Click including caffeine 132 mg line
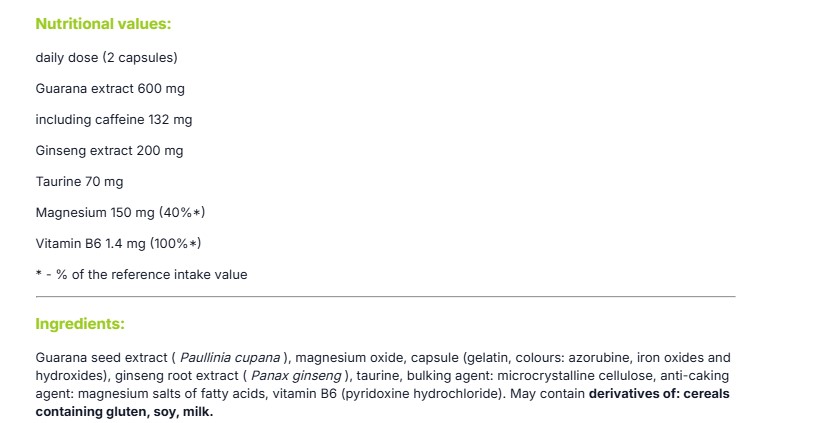 pyautogui.click(x=113, y=119)
